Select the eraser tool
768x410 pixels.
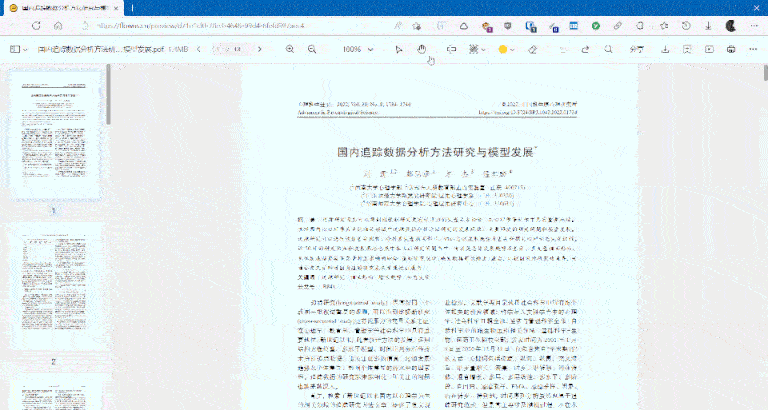pyautogui.click(x=533, y=49)
